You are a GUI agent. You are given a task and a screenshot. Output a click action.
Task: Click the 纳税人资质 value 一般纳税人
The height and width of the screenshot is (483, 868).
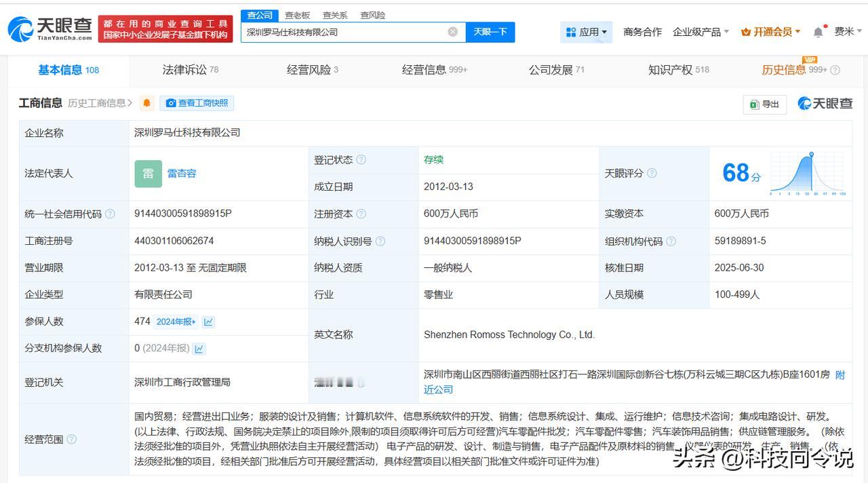click(x=448, y=267)
